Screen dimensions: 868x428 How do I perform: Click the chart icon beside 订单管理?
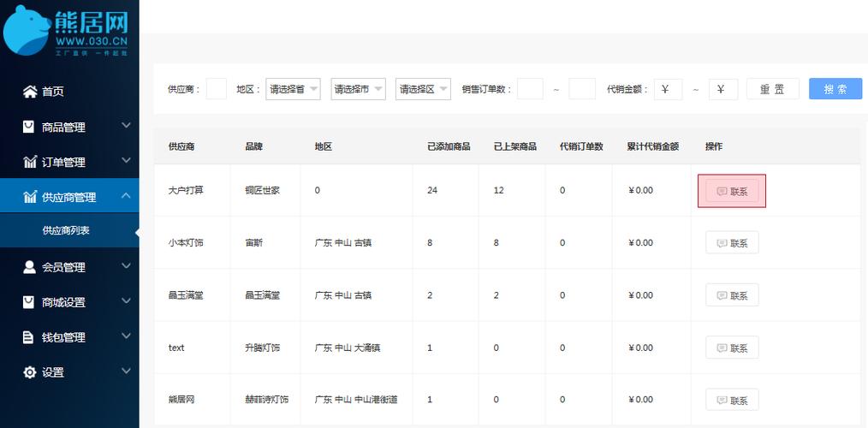[x=29, y=163]
